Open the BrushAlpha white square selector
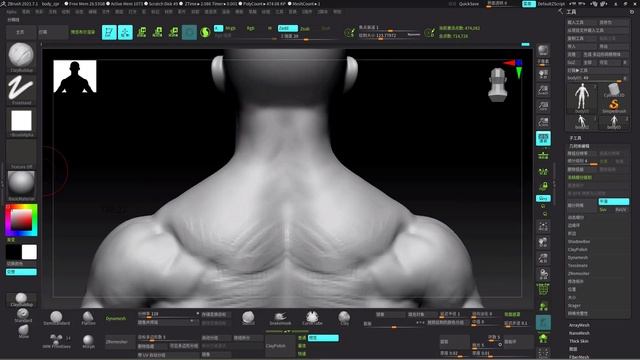Image resolution: width=640 pixels, height=360 pixels. [x=21, y=121]
